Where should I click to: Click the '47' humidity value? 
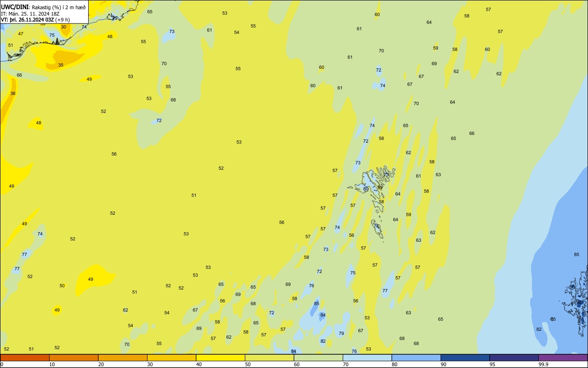(x=21, y=34)
